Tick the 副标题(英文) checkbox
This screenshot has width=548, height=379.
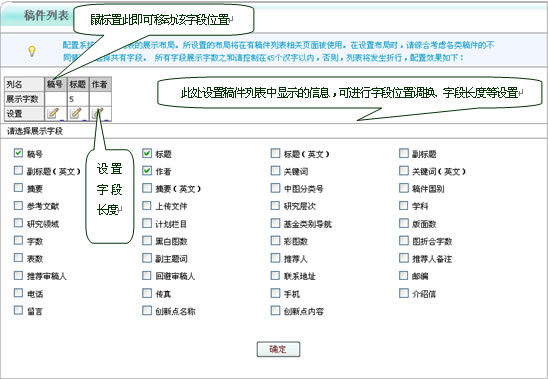pyautogui.click(x=18, y=171)
